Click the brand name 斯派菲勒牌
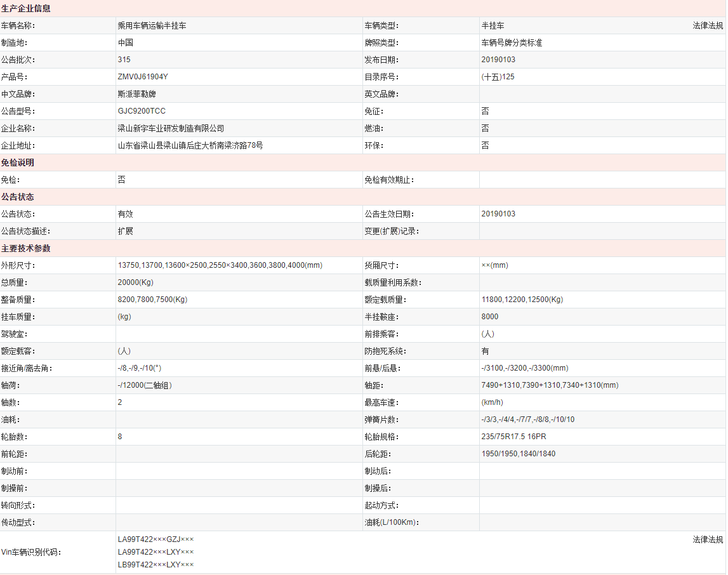 (x=136, y=94)
